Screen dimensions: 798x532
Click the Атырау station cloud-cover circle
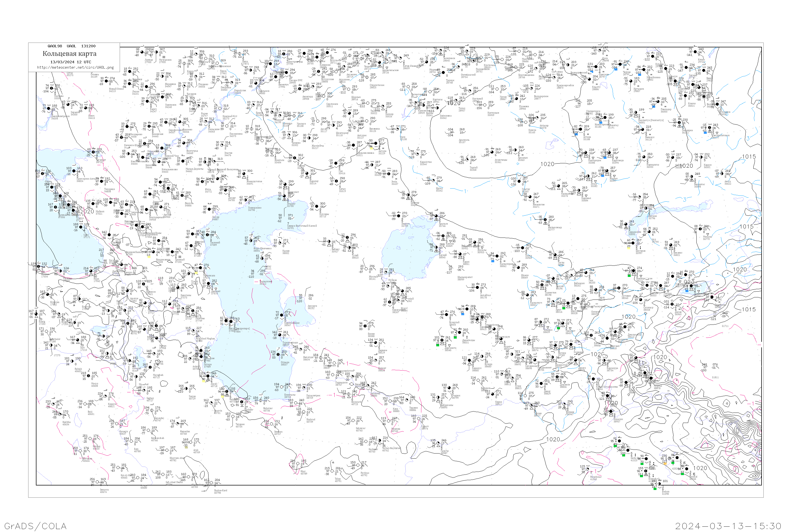tap(285, 197)
